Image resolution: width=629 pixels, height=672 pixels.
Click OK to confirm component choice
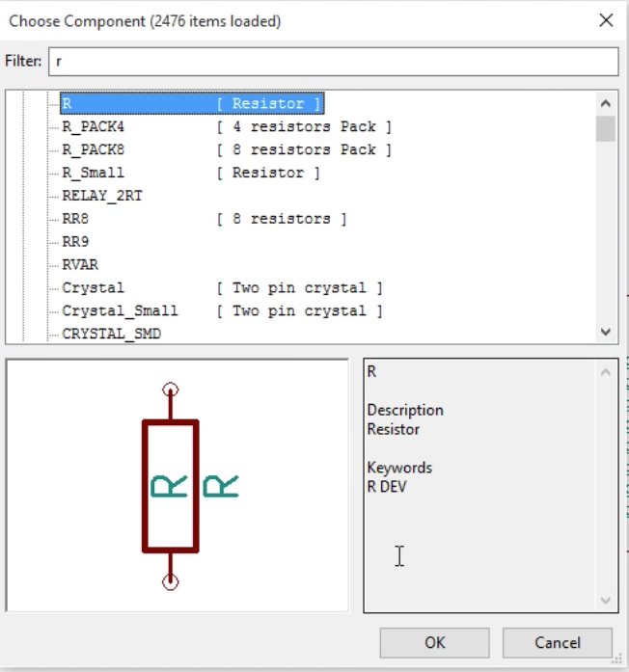pos(434,642)
